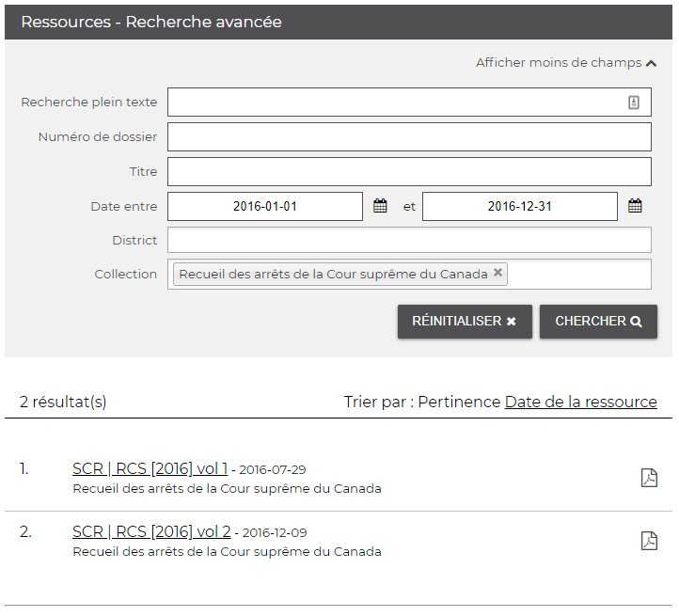Sort results by Pertinence
This screenshot has width=679, height=616.
coord(459,402)
